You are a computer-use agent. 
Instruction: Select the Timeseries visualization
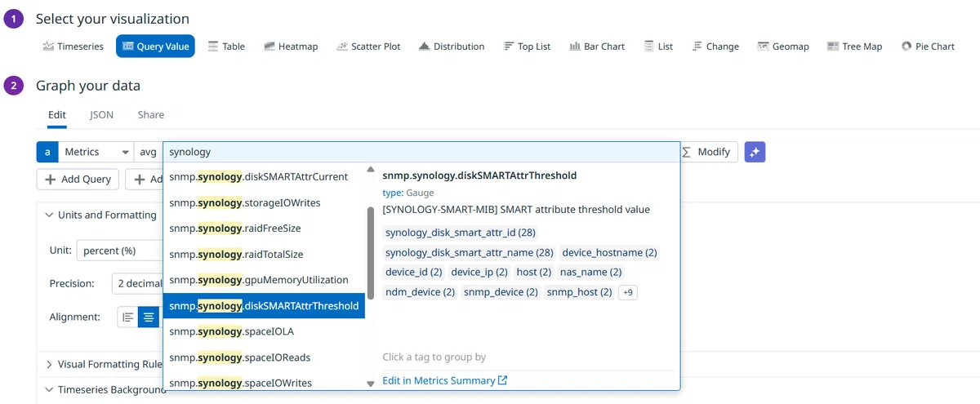coord(73,47)
